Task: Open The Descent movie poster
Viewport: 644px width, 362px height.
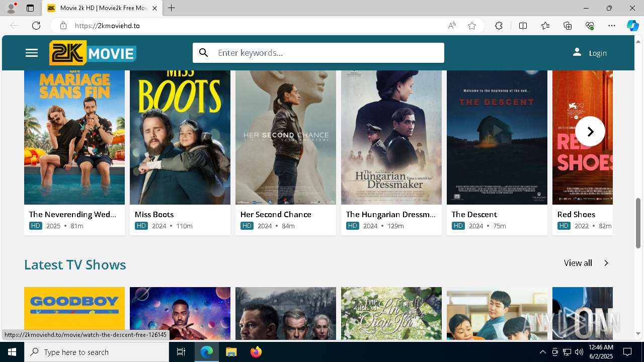Action: pyautogui.click(x=497, y=137)
